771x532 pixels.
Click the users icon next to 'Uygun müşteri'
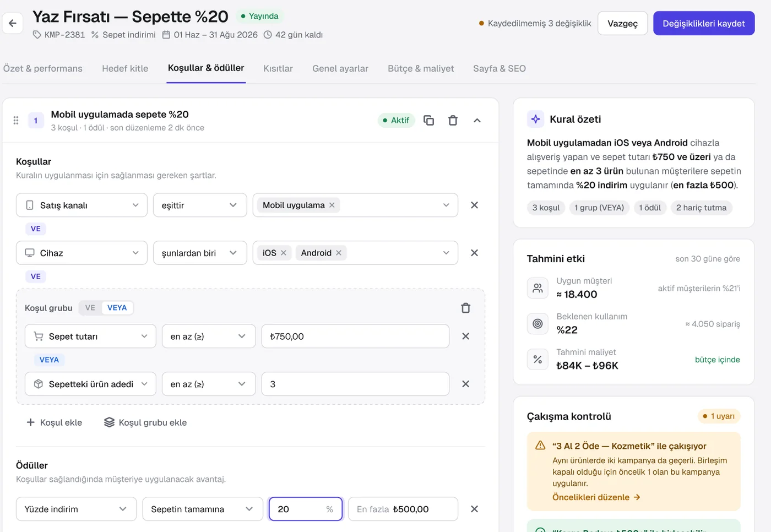click(x=537, y=288)
